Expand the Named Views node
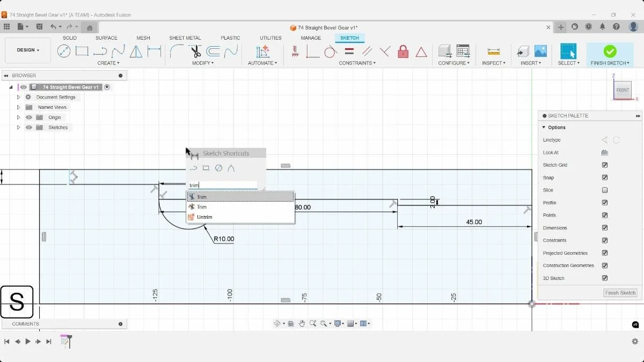 18,107
